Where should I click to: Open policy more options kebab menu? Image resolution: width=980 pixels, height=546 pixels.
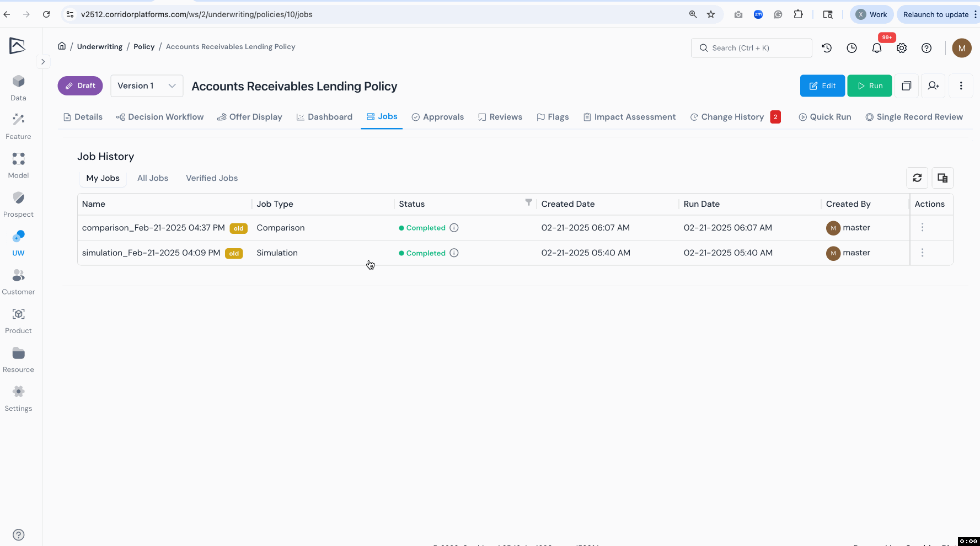[x=961, y=85]
